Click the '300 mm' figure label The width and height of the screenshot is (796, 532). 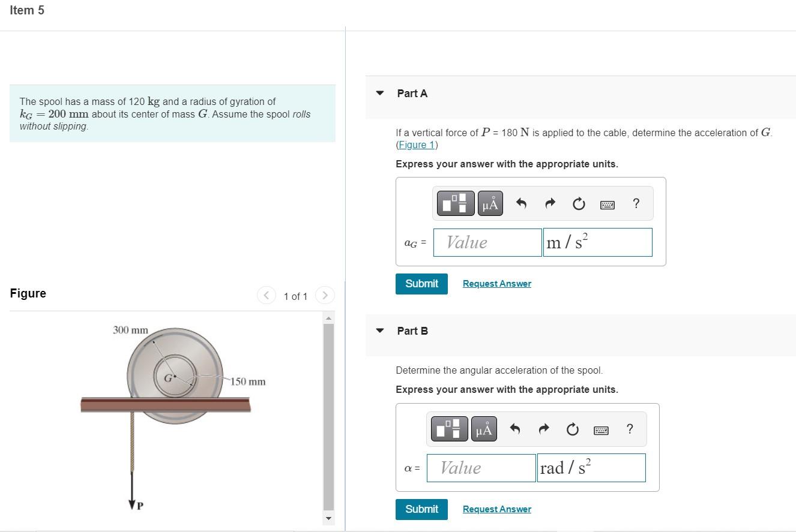point(130,330)
